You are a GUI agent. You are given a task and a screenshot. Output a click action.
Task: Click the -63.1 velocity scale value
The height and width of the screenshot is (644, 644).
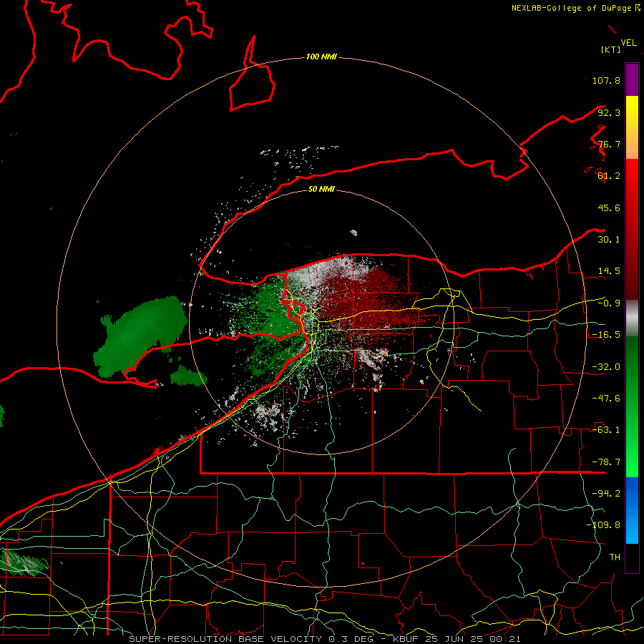click(x=606, y=430)
